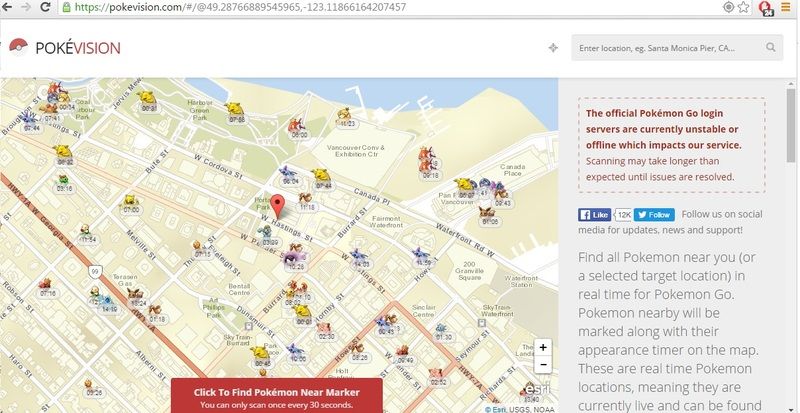Click the 'Canada Place' map label
Viewport: 800px width, 413px height.
point(513,170)
